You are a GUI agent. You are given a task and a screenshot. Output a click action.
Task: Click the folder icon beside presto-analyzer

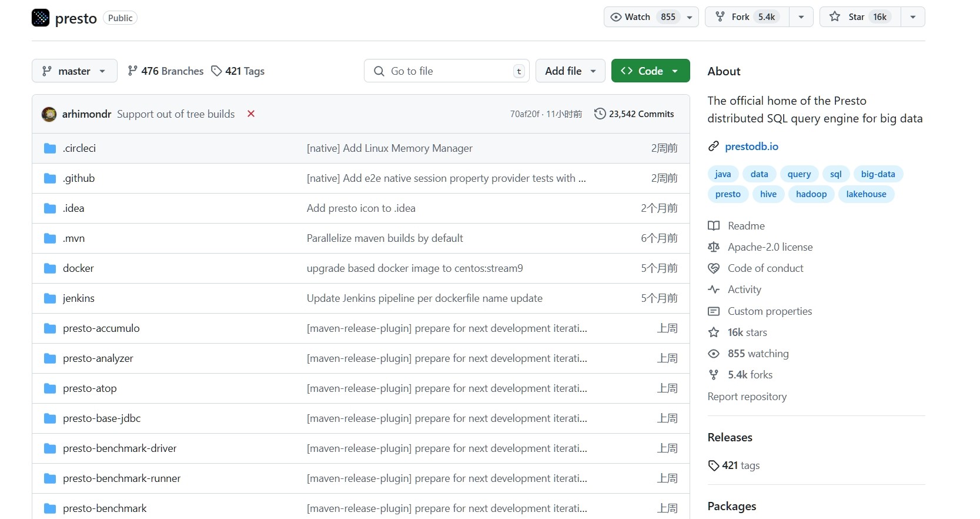pos(50,358)
